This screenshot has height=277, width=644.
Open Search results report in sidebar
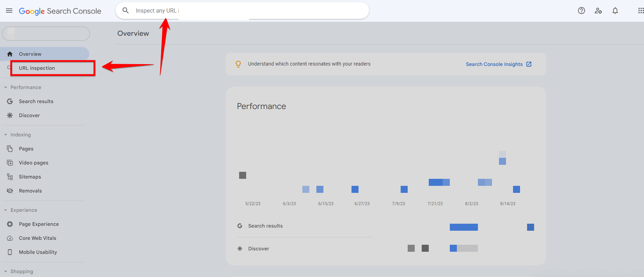point(36,101)
